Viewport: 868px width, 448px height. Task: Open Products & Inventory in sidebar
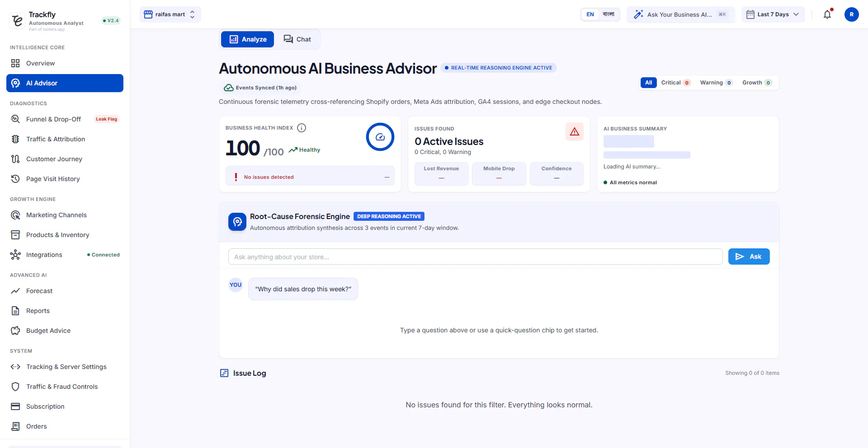[x=65, y=235]
